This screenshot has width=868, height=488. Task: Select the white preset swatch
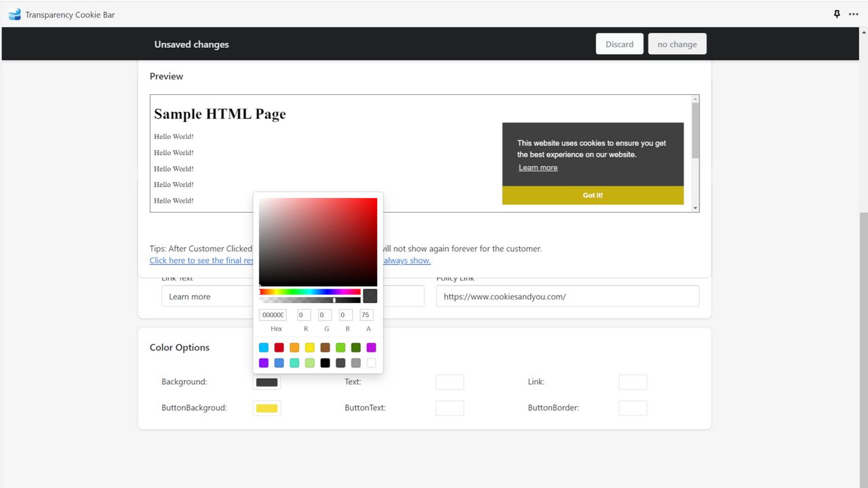click(x=371, y=363)
